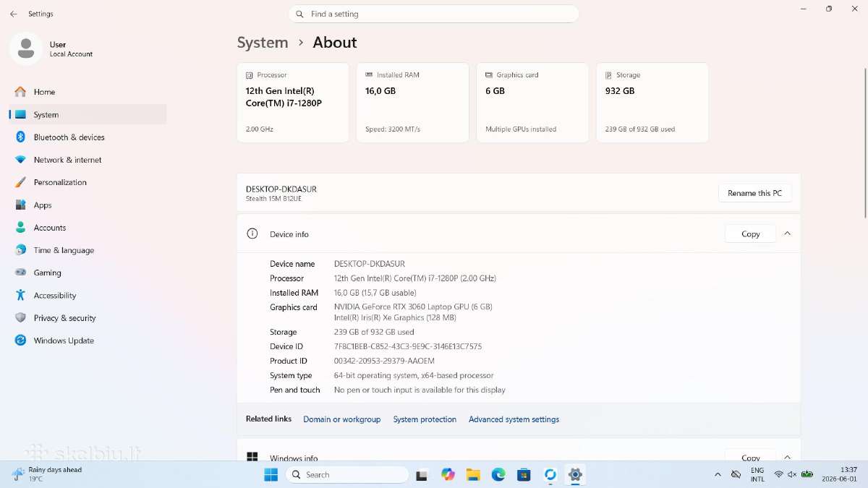Click the Wi-Fi tray icon

(x=778, y=474)
